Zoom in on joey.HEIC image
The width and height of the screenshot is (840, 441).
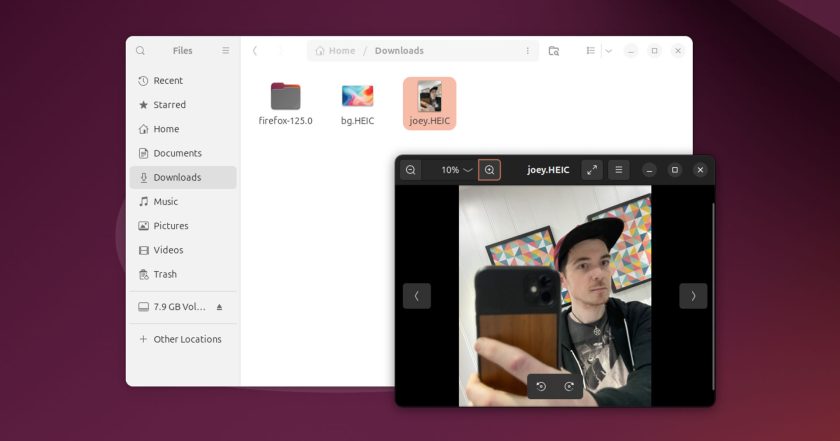tap(489, 170)
